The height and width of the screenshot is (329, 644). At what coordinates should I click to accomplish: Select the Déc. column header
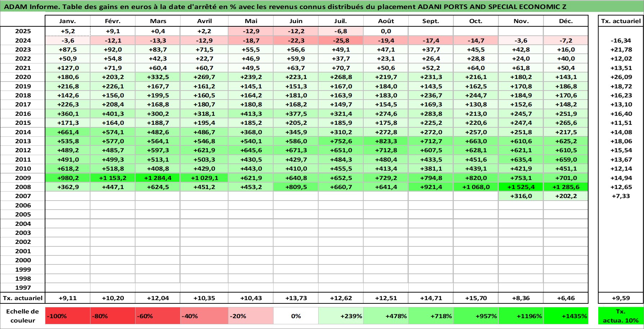point(566,21)
